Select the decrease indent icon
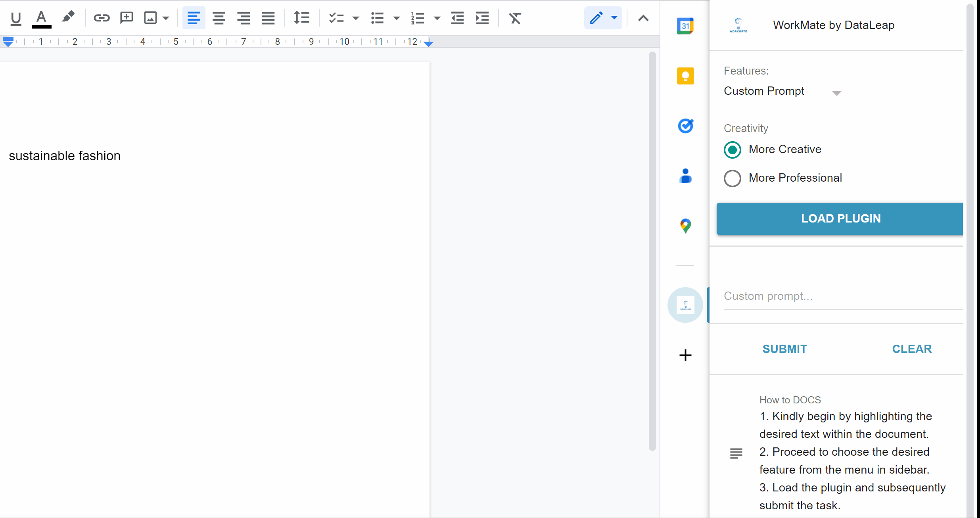The image size is (980, 518). tap(456, 18)
